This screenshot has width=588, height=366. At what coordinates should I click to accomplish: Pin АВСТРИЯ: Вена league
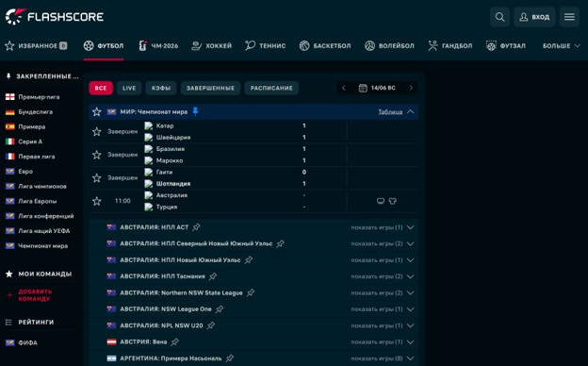click(174, 341)
